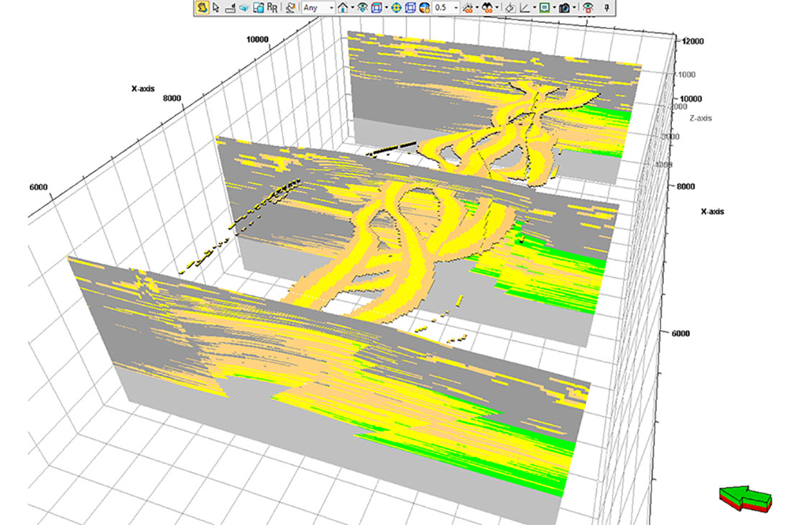The width and height of the screenshot is (812, 525).
Task: Select the arrow pointer tool
Action: tap(214, 8)
